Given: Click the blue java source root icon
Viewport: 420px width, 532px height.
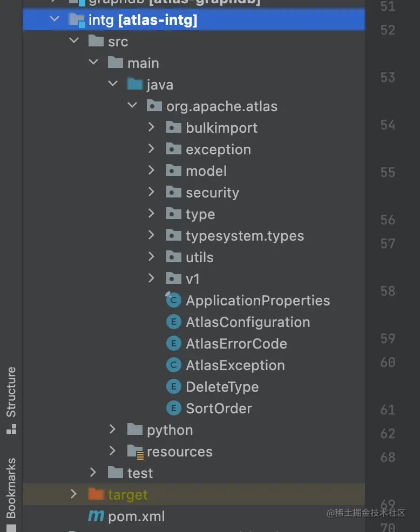Looking at the screenshot, I should pyautogui.click(x=135, y=84).
